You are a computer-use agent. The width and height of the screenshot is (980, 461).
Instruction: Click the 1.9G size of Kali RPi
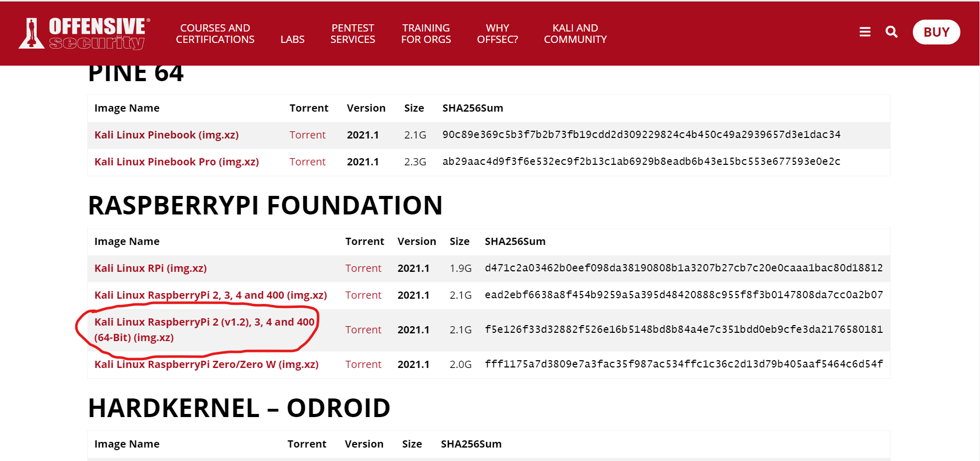[x=460, y=268]
